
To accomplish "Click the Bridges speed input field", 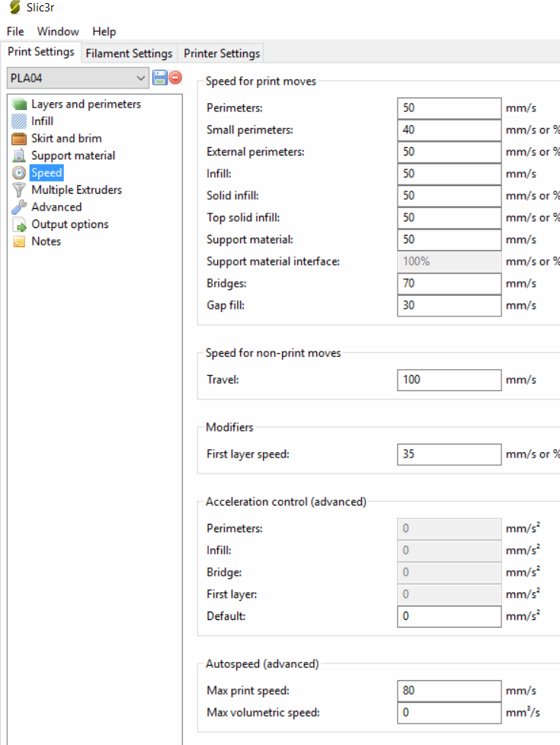I will click(x=449, y=284).
